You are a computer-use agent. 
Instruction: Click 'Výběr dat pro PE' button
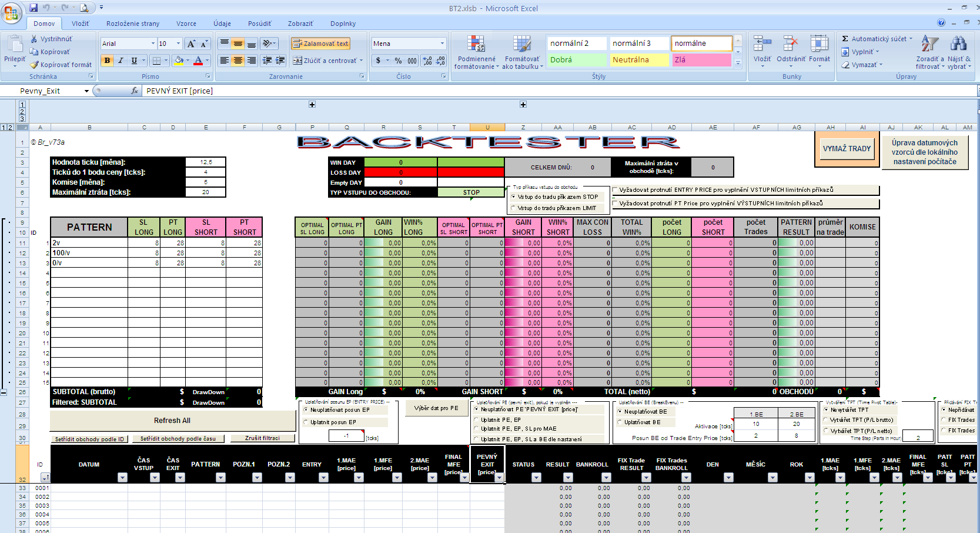(436, 408)
